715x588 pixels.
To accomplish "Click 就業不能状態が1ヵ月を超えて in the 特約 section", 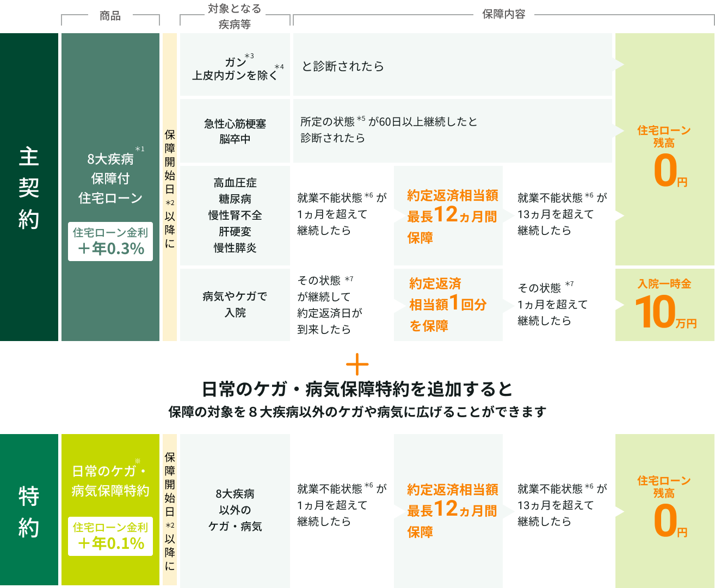I will 342,505.
